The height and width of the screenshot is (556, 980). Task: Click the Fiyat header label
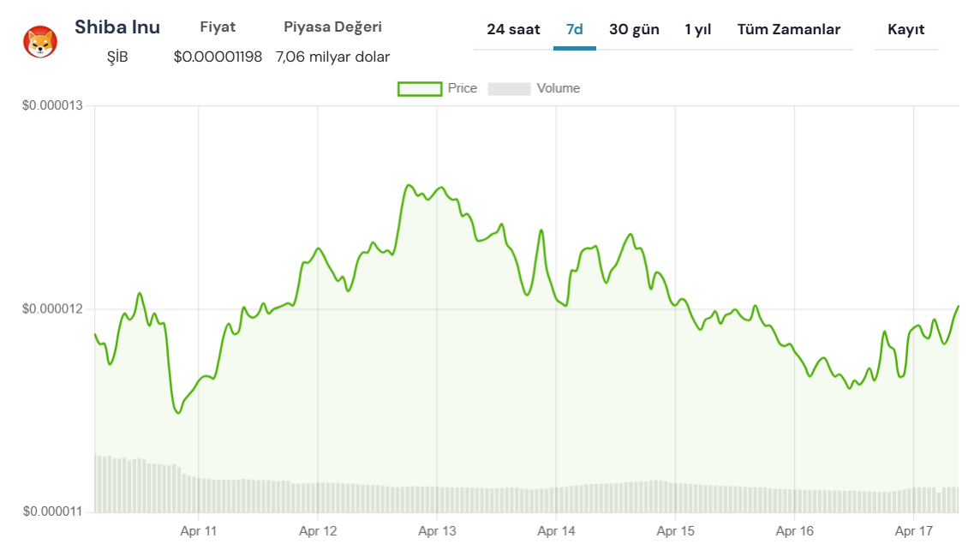point(218,27)
